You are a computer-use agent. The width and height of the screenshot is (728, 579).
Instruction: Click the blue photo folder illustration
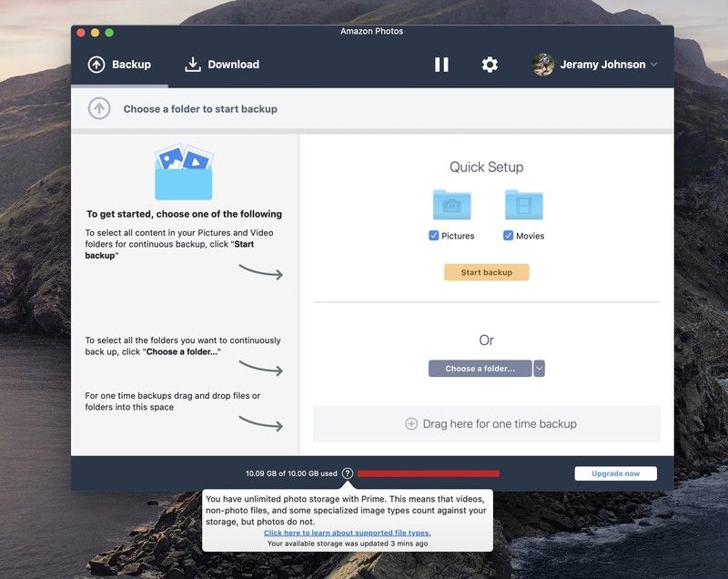click(184, 172)
